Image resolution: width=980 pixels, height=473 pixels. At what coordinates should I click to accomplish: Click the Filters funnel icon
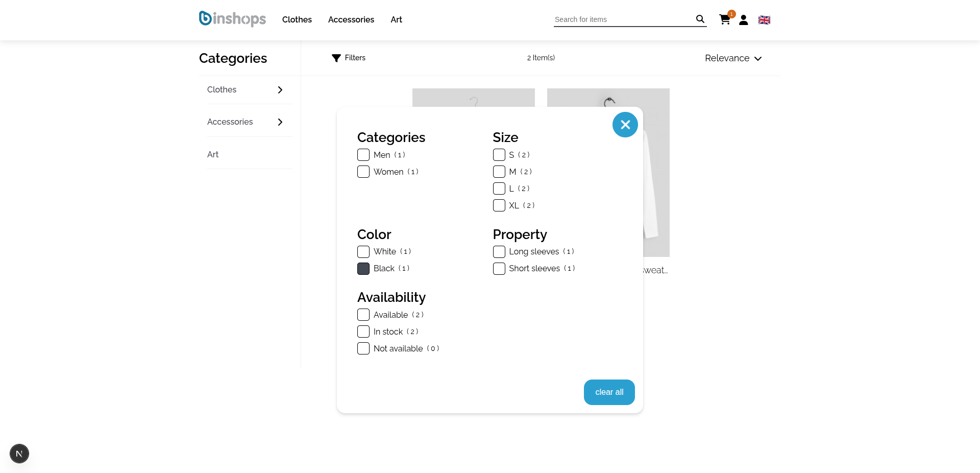point(336,58)
